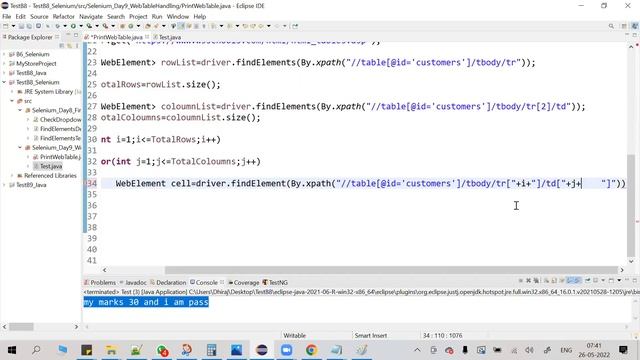The height and width of the screenshot is (360, 640).
Task: Click Display Selected Console icon
Action: [x=596, y=281]
